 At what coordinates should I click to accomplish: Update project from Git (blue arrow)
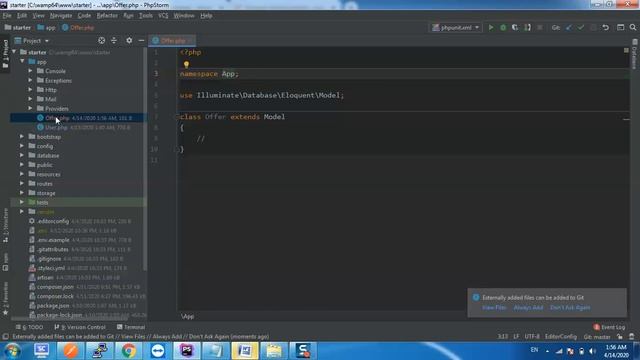pyautogui.click(x=569, y=27)
